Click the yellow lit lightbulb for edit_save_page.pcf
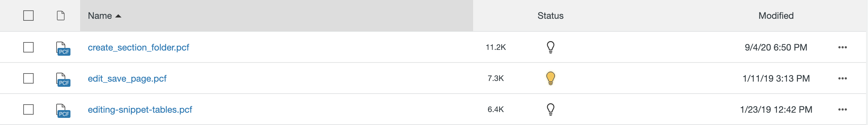The width and height of the screenshot is (868, 125). pos(550,78)
